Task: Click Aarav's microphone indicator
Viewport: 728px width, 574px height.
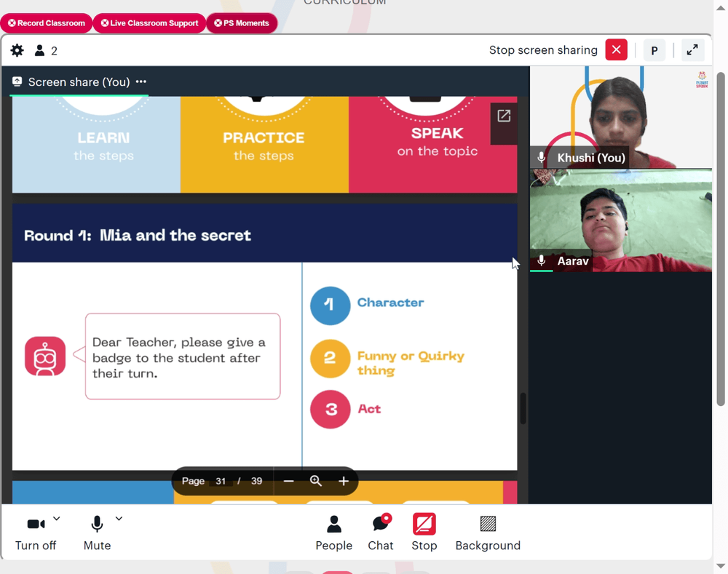Action: tap(542, 260)
